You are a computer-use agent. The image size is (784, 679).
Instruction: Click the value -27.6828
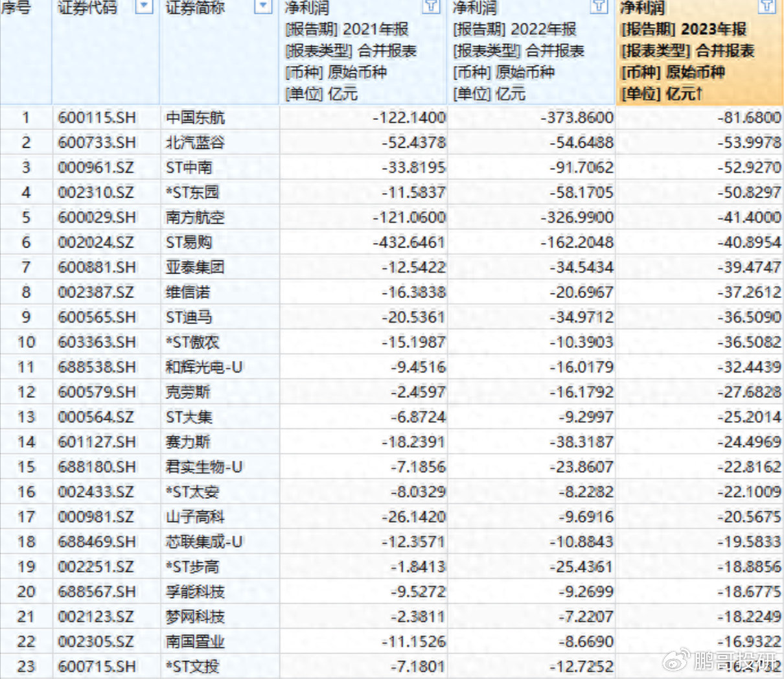pos(749,392)
